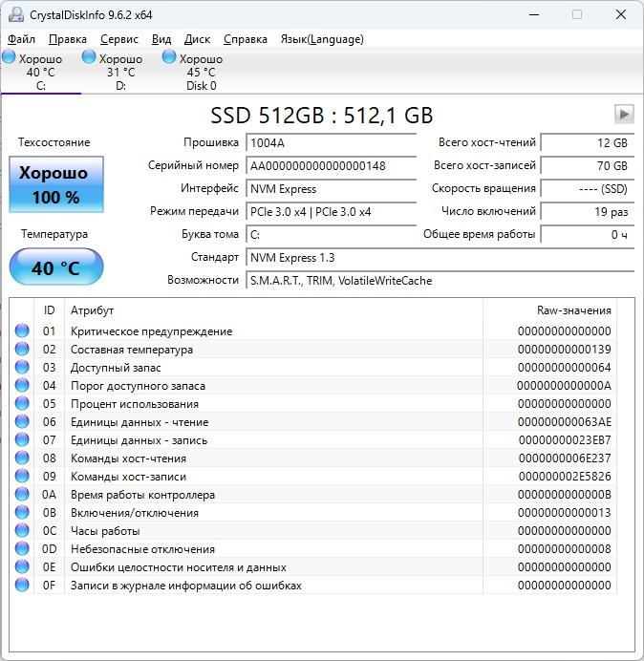Click the CrystalDiskInfo app icon in title bar
Screen dimensions: 644x661
pos(16,14)
